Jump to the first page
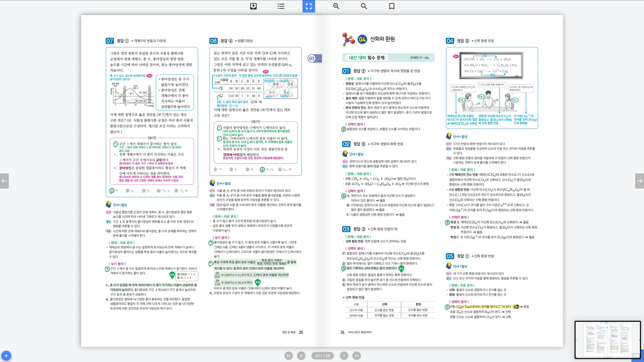Viewport: 644px width, 362px height. 289,356
